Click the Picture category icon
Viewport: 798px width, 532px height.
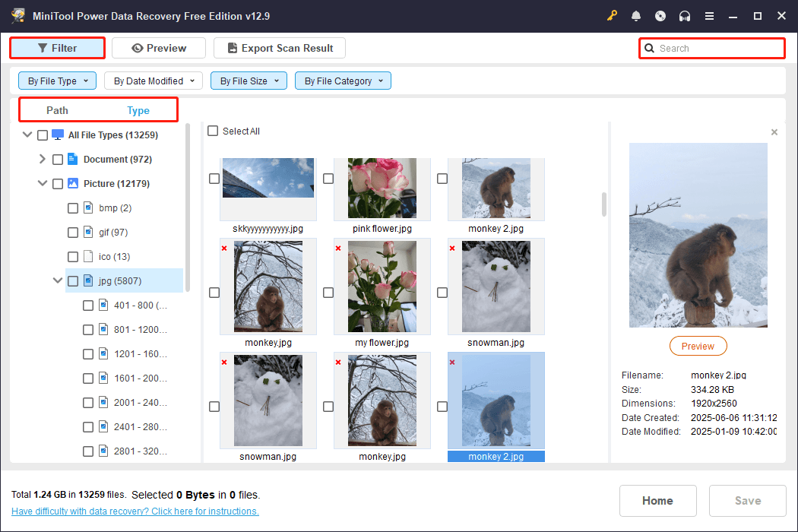[x=73, y=184]
